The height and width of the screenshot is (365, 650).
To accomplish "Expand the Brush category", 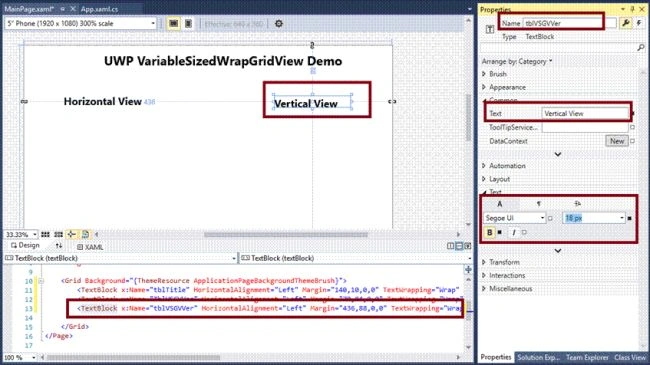I will (x=484, y=74).
